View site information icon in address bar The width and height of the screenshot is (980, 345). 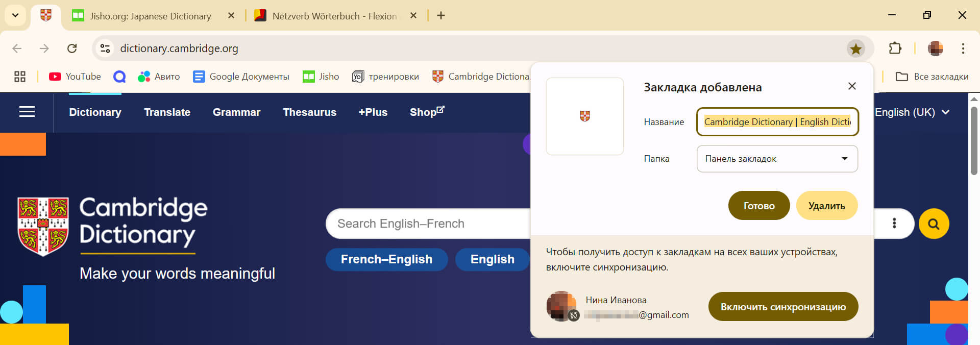pos(105,48)
